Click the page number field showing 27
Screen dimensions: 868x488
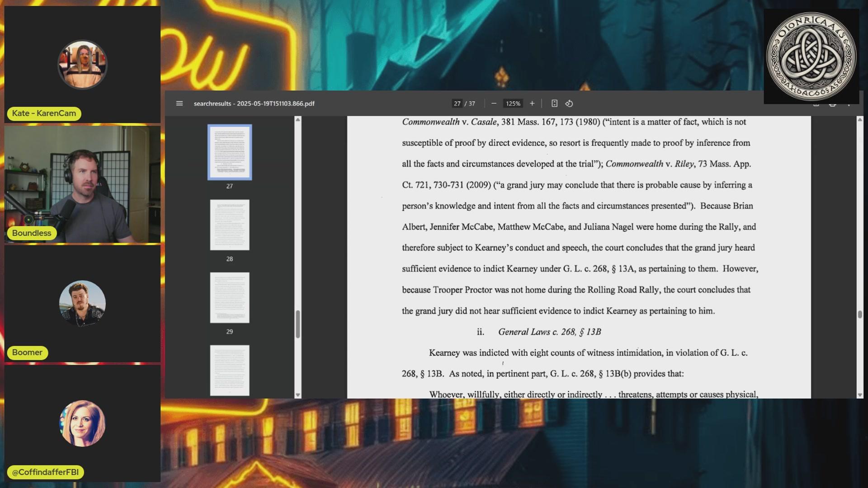457,103
